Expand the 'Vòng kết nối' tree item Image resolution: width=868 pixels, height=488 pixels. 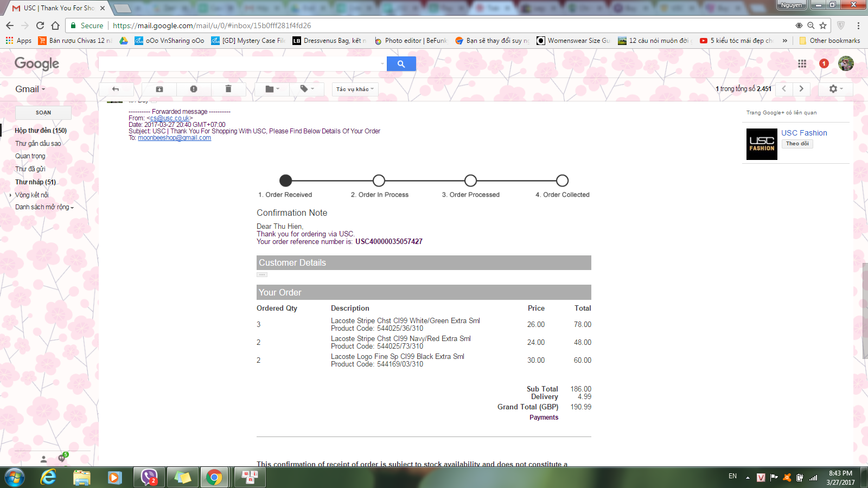10,195
